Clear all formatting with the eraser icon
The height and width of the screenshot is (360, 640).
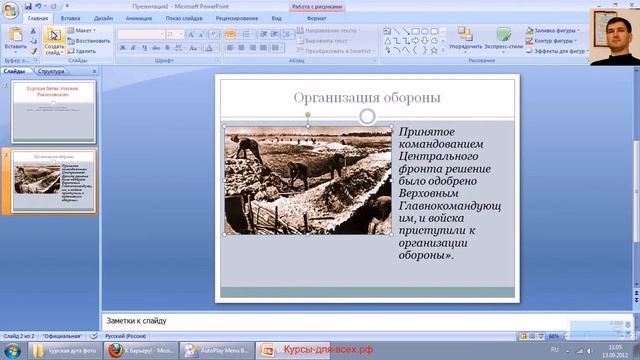pyautogui.click(x=214, y=35)
